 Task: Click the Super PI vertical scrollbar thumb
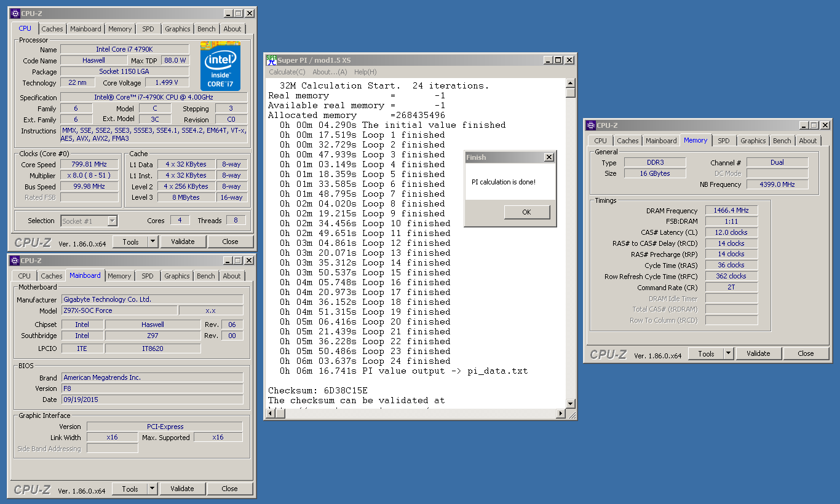571,93
